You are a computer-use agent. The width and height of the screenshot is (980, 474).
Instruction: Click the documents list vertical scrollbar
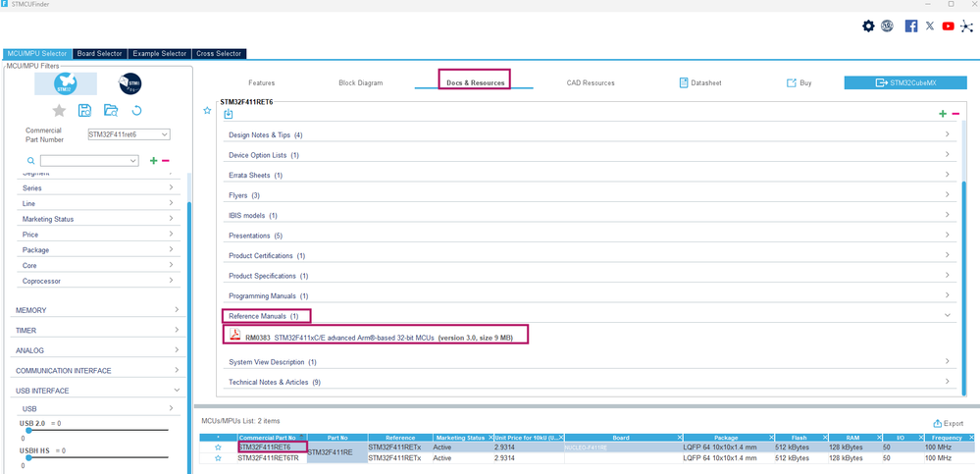pyautogui.click(x=963, y=289)
